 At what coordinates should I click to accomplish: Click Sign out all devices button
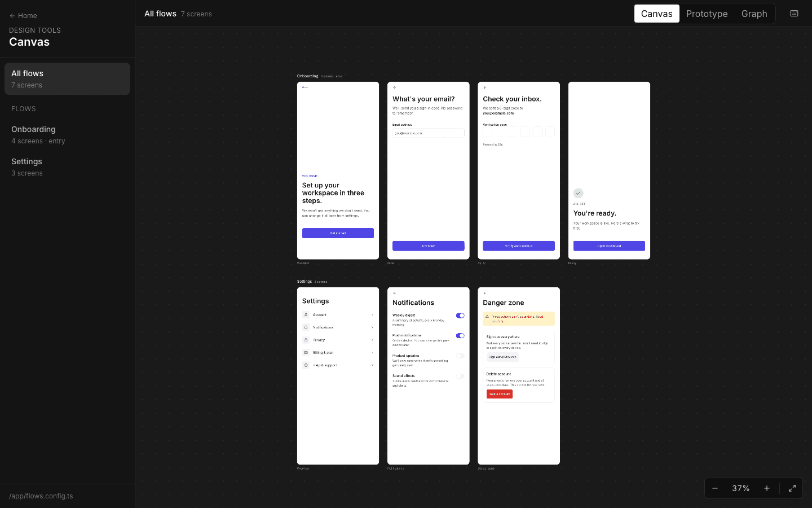click(x=502, y=357)
